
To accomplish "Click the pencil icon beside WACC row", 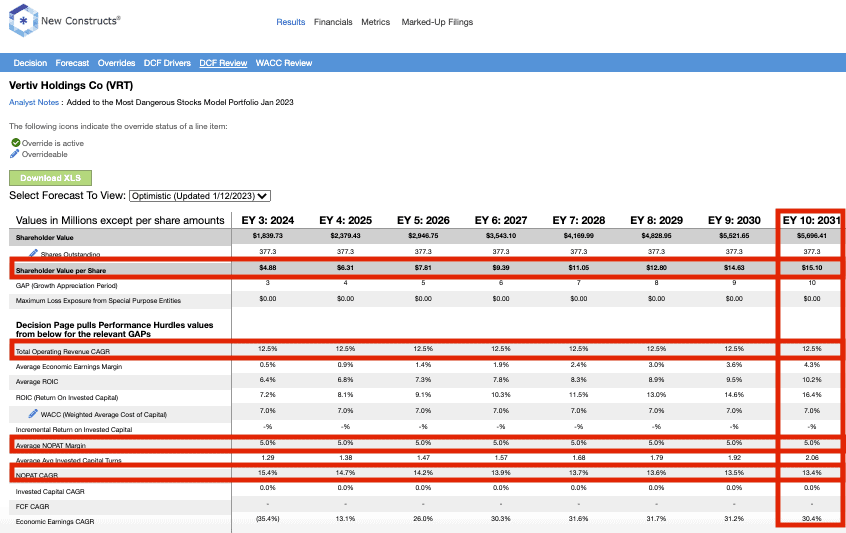I will tap(33, 413).
